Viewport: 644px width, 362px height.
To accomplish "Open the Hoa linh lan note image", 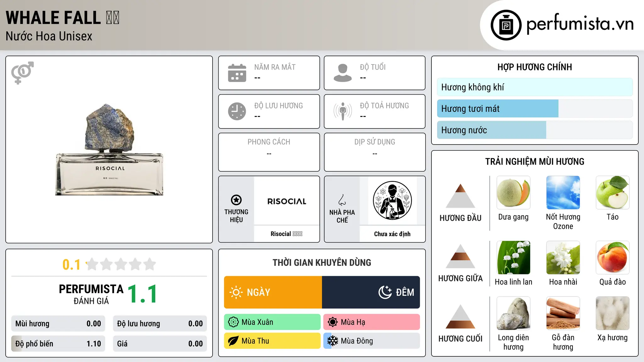I will click(514, 258).
